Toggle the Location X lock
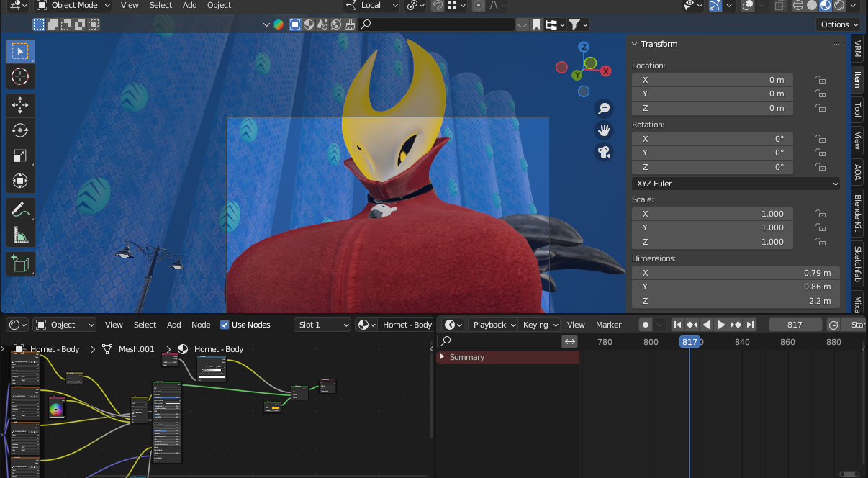This screenshot has height=478, width=868. tap(820, 80)
